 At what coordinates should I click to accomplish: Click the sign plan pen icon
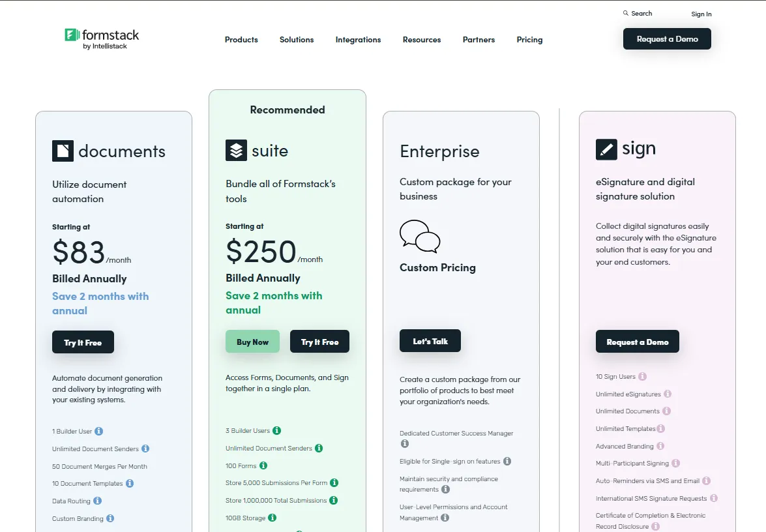pyautogui.click(x=606, y=149)
